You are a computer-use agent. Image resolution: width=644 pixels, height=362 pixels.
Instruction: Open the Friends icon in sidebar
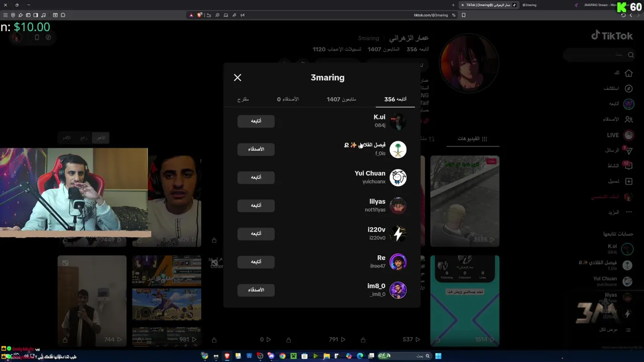[628, 120]
